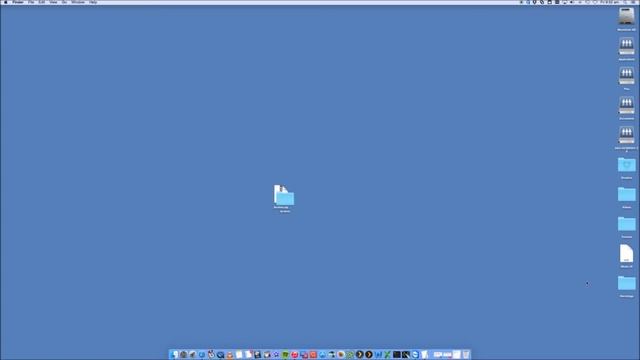Select the Macintosh HD drive icon
The width and height of the screenshot is (640, 360).
tap(627, 17)
